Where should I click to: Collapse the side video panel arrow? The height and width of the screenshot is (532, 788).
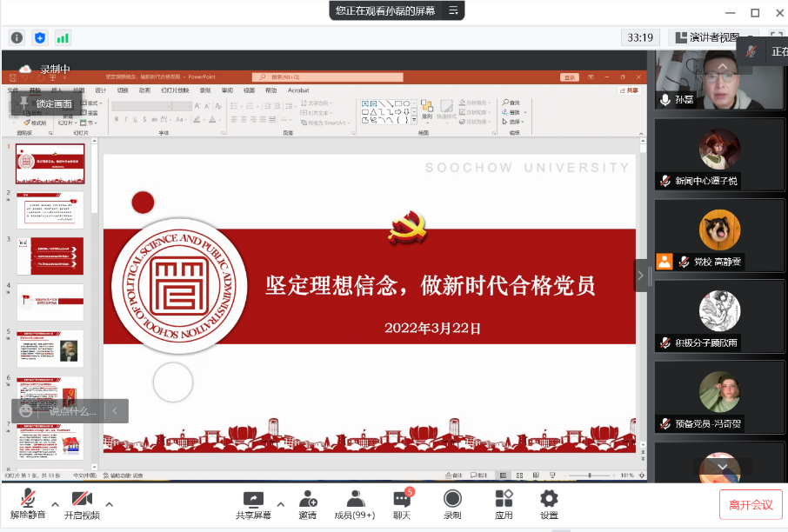pos(641,275)
